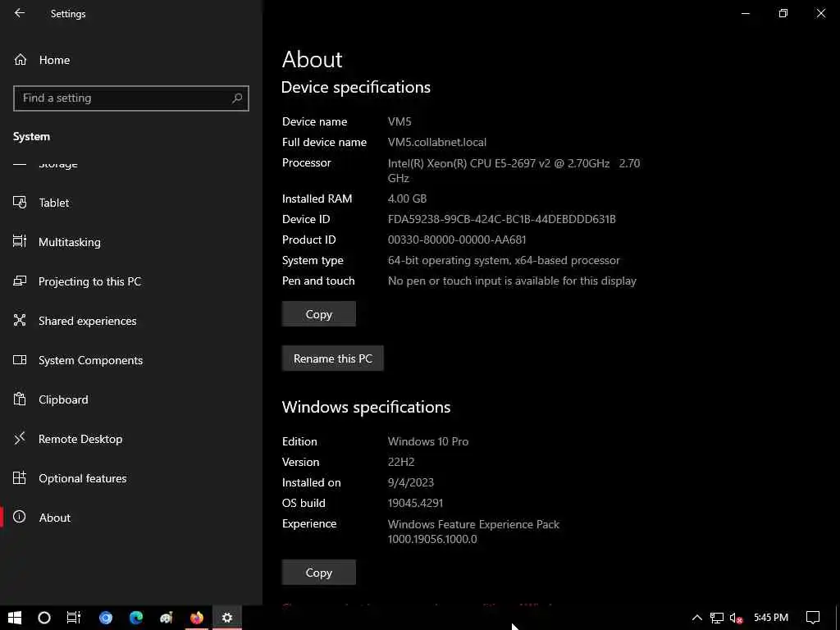
Task: Click the Device specifications heading
Action: tap(356, 87)
